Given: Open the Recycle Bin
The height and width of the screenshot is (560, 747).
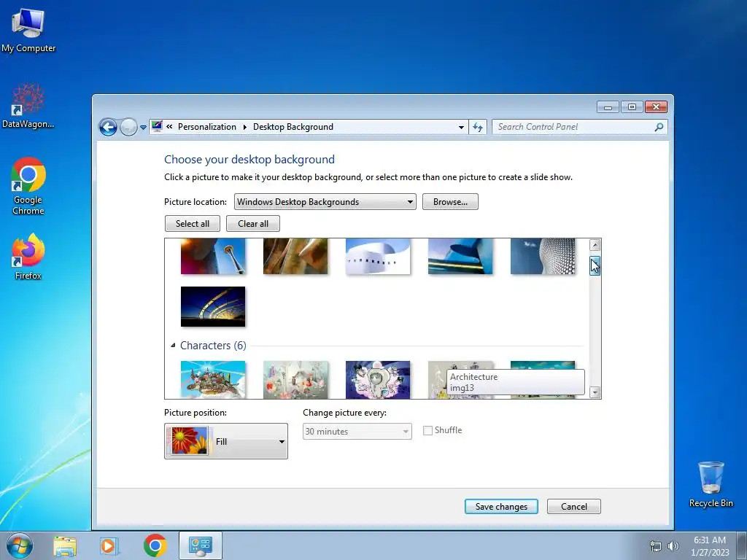Looking at the screenshot, I should 711,484.
